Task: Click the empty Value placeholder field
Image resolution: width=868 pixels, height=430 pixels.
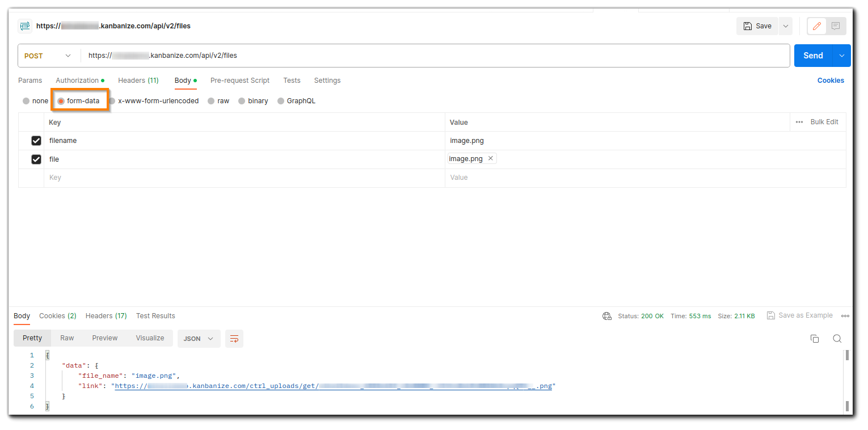Action: (645, 178)
